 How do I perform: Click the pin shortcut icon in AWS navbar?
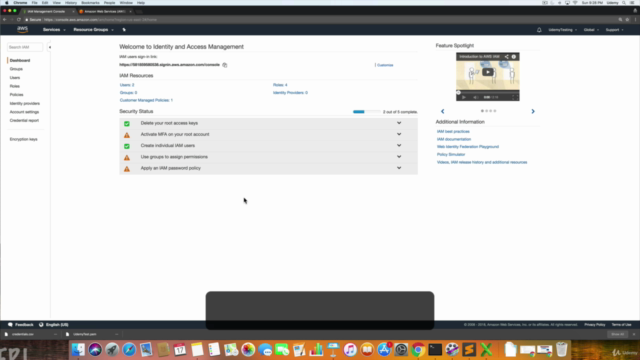click(124, 30)
